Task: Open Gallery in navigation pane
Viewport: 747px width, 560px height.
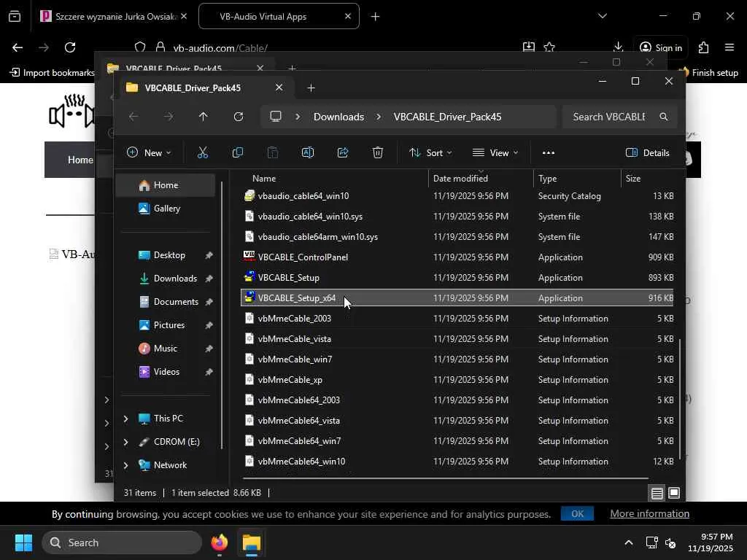Action: (x=166, y=208)
